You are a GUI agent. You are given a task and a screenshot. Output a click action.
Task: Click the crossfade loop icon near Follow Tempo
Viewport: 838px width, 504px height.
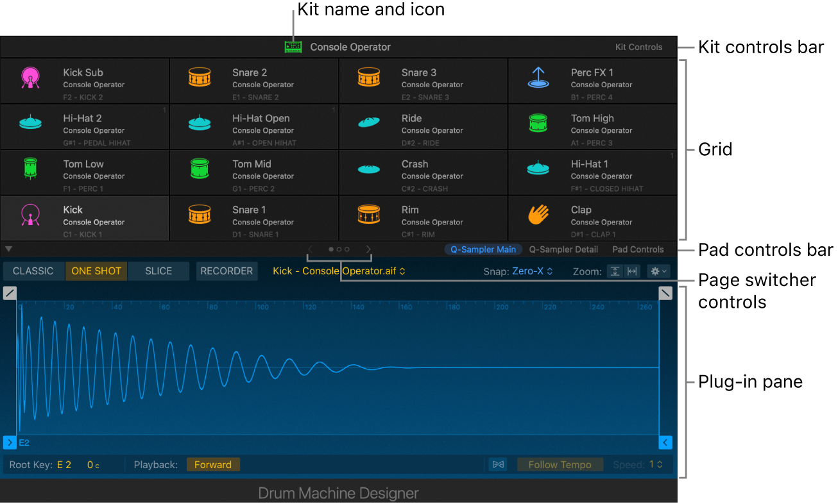499,464
